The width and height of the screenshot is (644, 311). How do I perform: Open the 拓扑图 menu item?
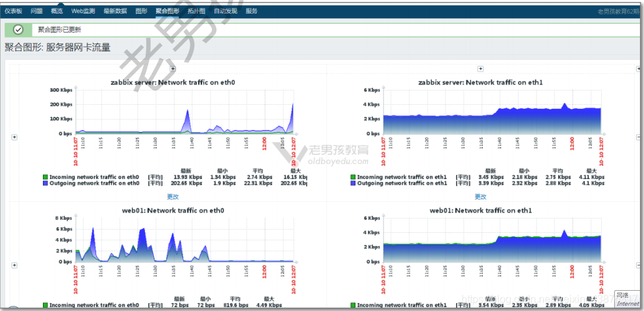(x=196, y=11)
